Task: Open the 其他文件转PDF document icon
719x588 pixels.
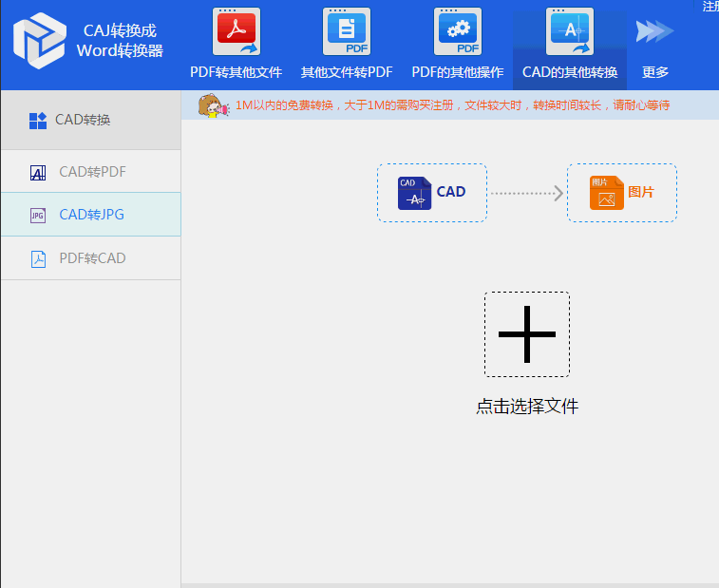Action: pyautogui.click(x=347, y=31)
